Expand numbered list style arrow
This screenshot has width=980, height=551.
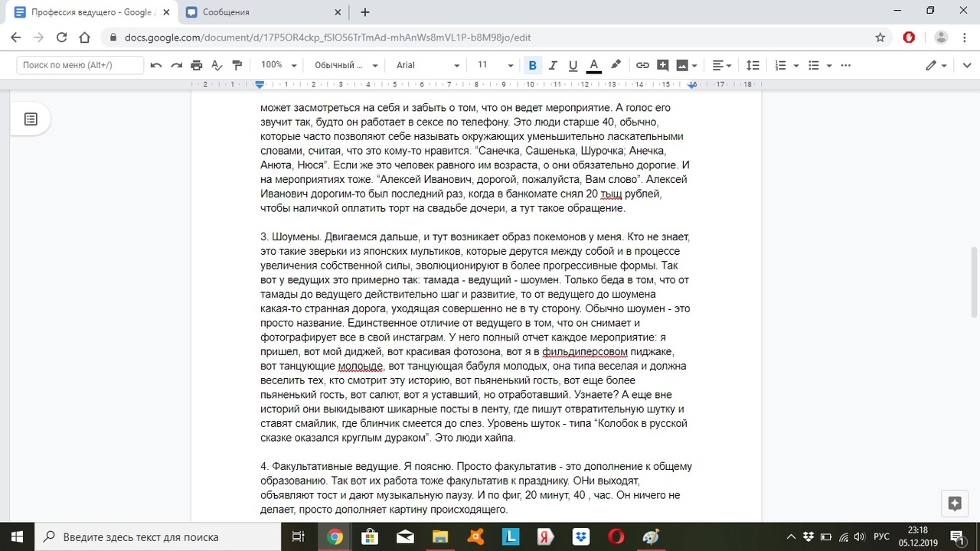point(796,65)
